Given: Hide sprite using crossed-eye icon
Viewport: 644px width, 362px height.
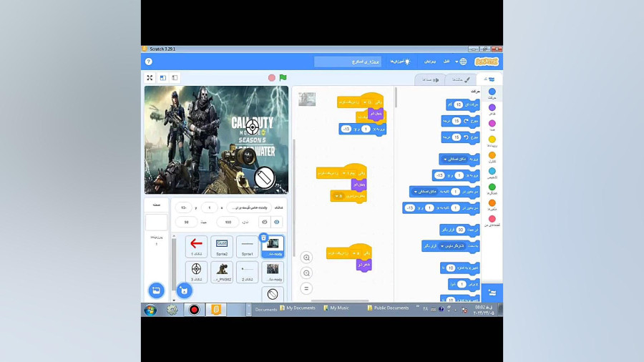Looking at the screenshot, I should pos(265,222).
